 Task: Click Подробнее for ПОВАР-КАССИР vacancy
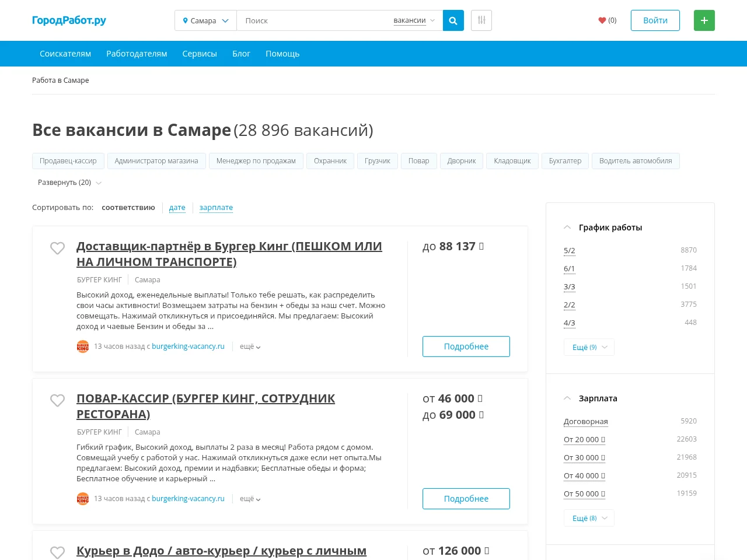click(x=466, y=499)
